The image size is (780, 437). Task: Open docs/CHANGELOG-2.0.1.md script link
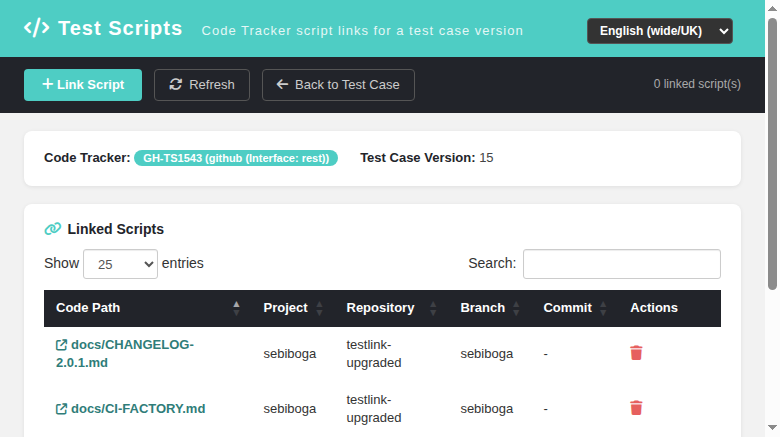click(125, 353)
